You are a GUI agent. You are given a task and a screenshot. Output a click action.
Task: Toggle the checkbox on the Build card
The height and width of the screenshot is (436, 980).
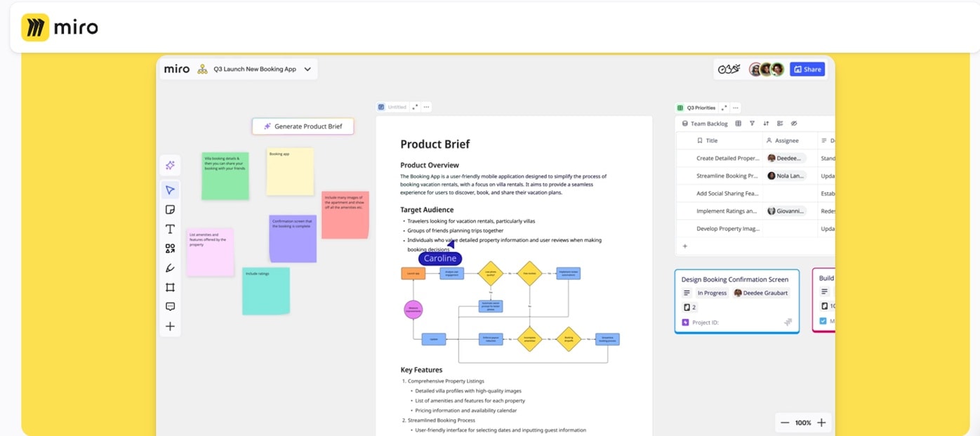(x=823, y=322)
